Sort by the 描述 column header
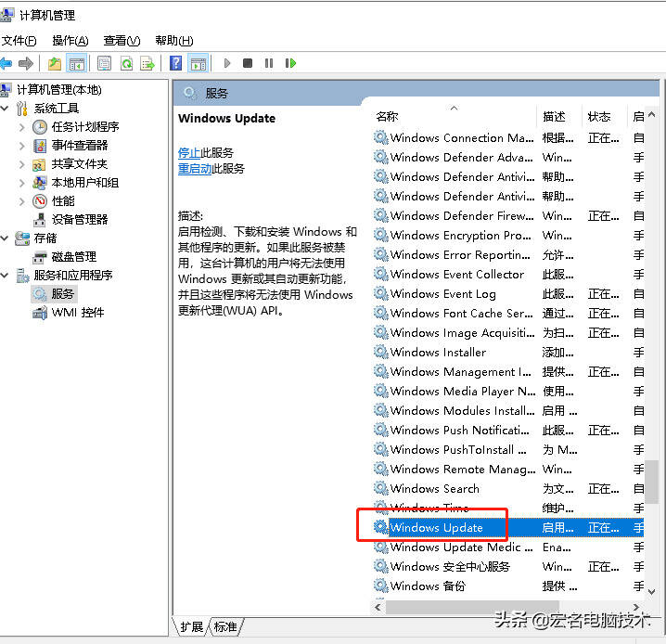The image size is (666, 644). pos(559,116)
